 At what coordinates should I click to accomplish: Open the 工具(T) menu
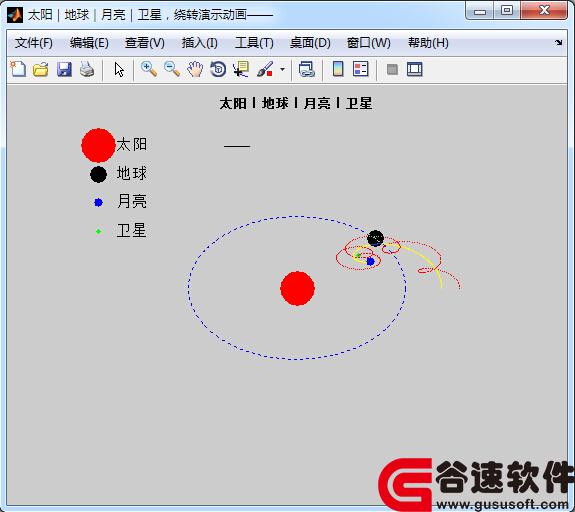254,43
